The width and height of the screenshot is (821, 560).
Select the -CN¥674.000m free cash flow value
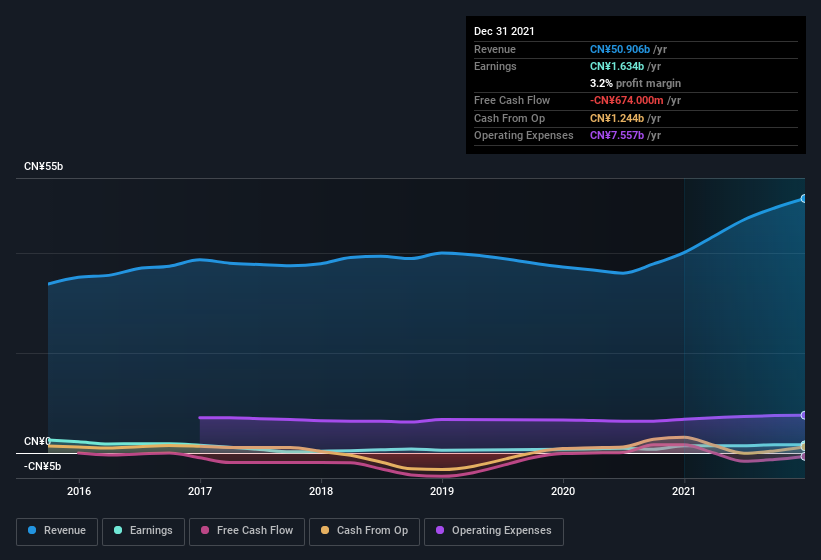[x=626, y=100]
